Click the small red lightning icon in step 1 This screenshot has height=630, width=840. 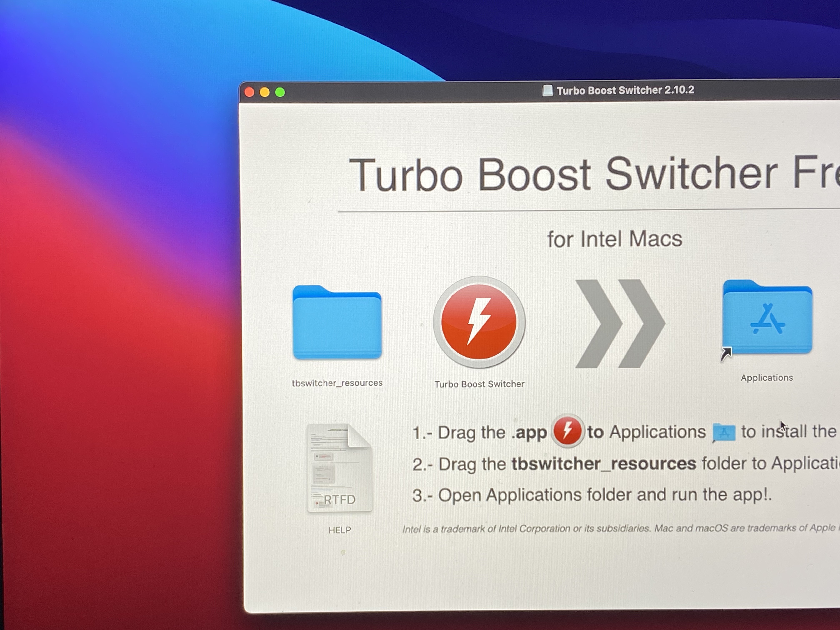click(568, 431)
